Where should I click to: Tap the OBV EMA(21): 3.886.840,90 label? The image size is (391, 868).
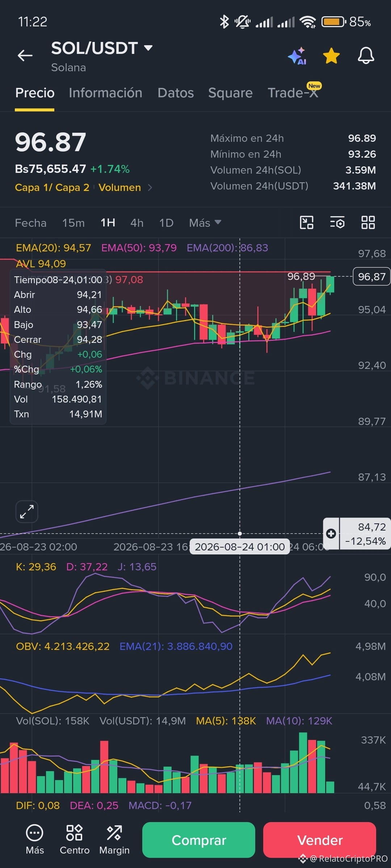pyautogui.click(x=176, y=646)
